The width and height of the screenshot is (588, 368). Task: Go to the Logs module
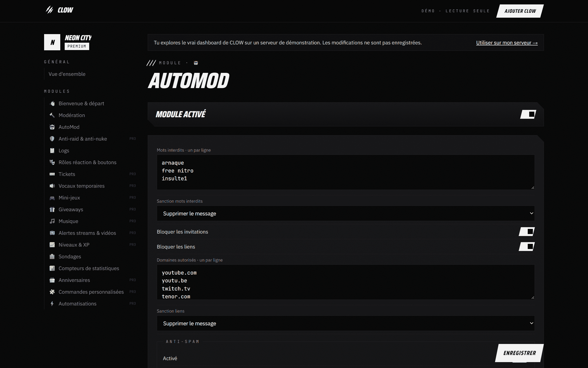click(x=64, y=151)
